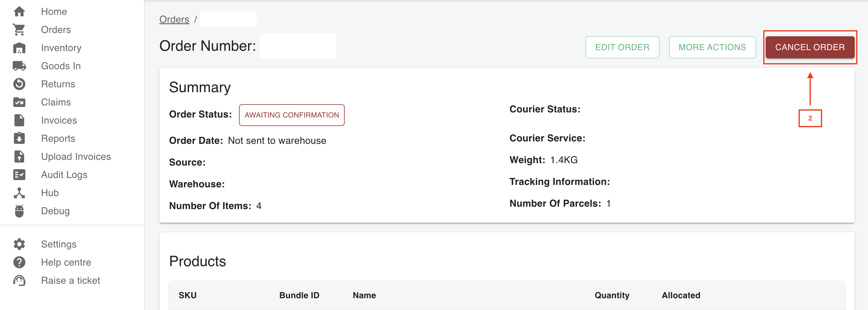Click the SKU column header
The image size is (868, 310).
[188, 295]
